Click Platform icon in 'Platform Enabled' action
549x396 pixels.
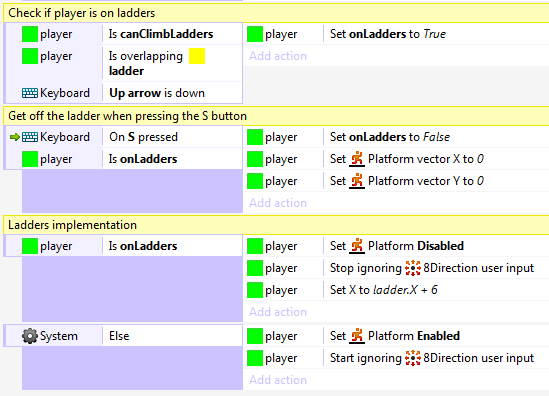[x=357, y=336]
